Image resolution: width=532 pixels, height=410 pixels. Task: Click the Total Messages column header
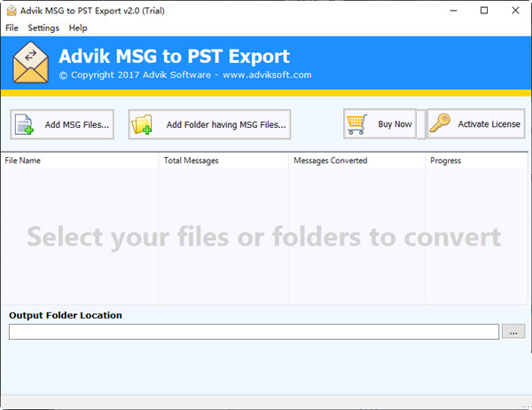pyautogui.click(x=224, y=161)
